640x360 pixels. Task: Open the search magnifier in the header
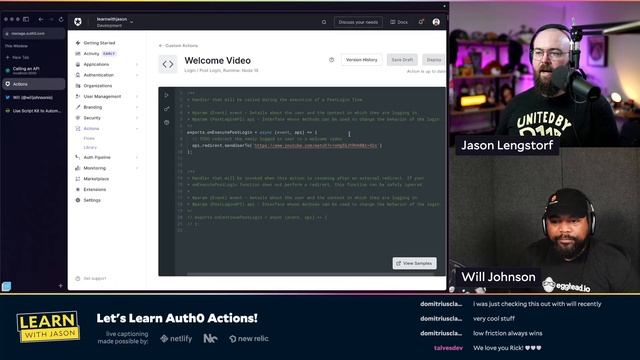coord(324,22)
